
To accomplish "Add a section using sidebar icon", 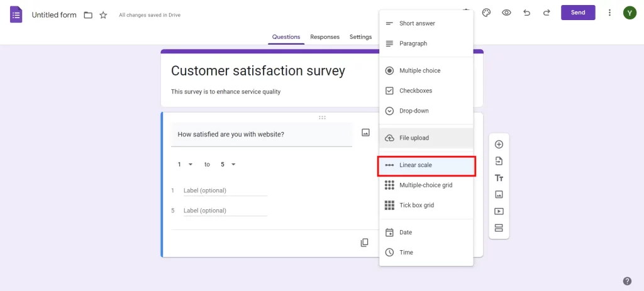I will [499, 228].
